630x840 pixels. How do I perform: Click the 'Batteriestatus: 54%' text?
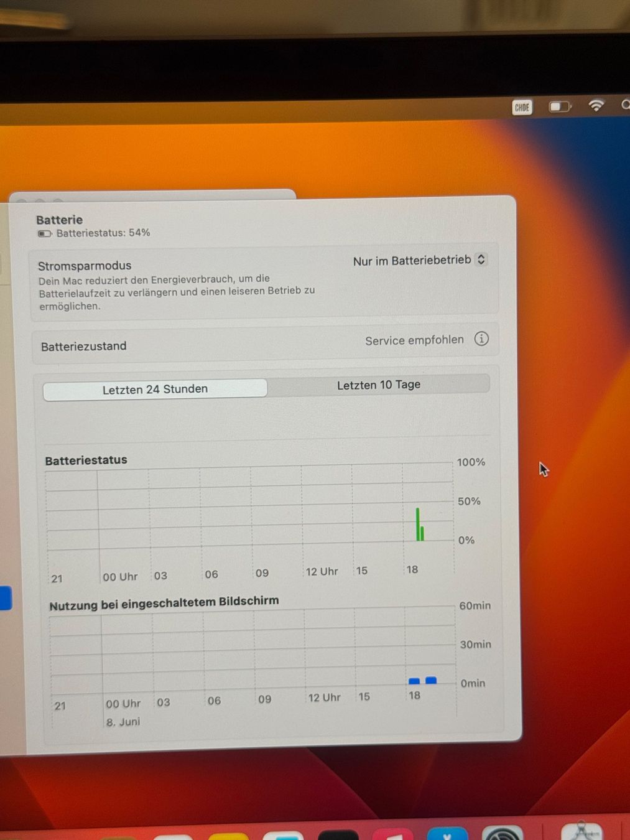click(103, 233)
